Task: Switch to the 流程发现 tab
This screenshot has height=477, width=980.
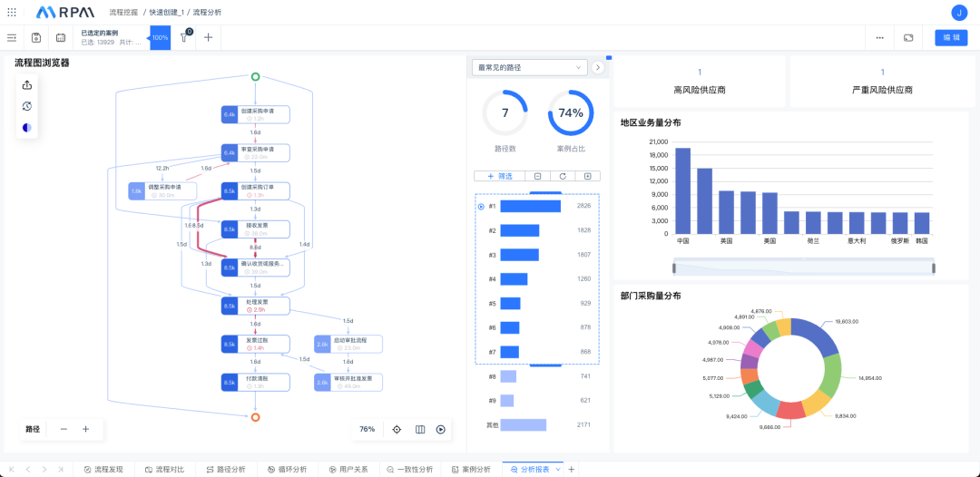Action: pos(103,469)
